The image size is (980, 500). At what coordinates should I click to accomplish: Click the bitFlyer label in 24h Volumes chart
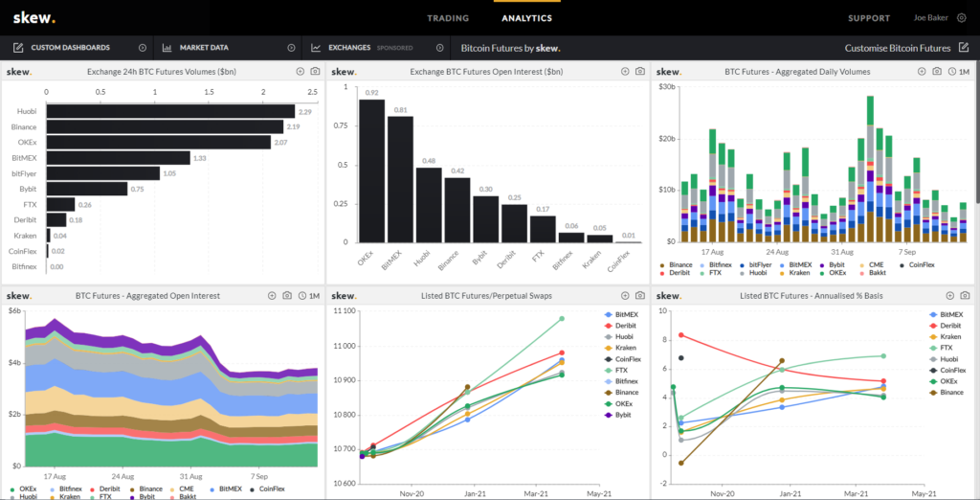coord(24,173)
